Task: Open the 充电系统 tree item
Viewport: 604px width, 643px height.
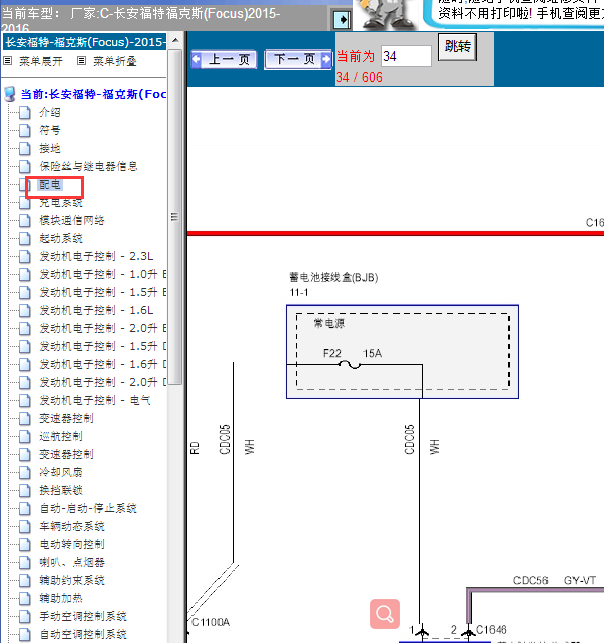Action: tap(61, 203)
